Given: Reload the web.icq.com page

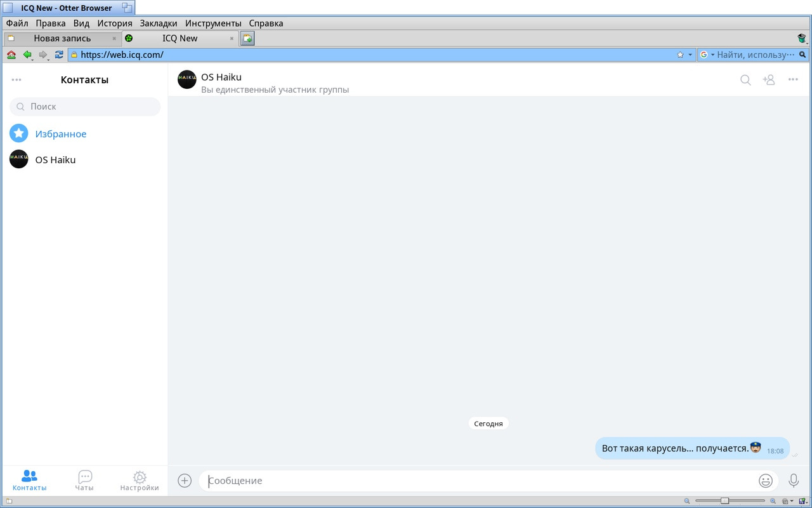Looking at the screenshot, I should click(59, 55).
